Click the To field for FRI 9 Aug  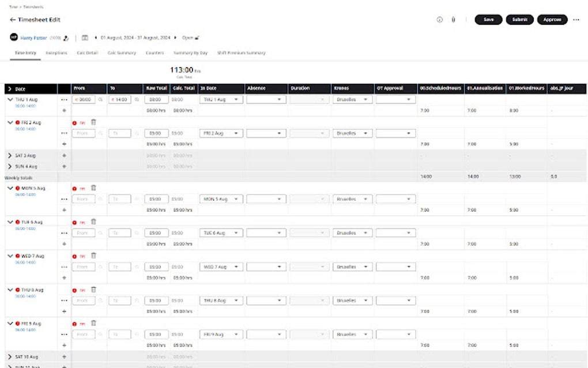coord(120,334)
